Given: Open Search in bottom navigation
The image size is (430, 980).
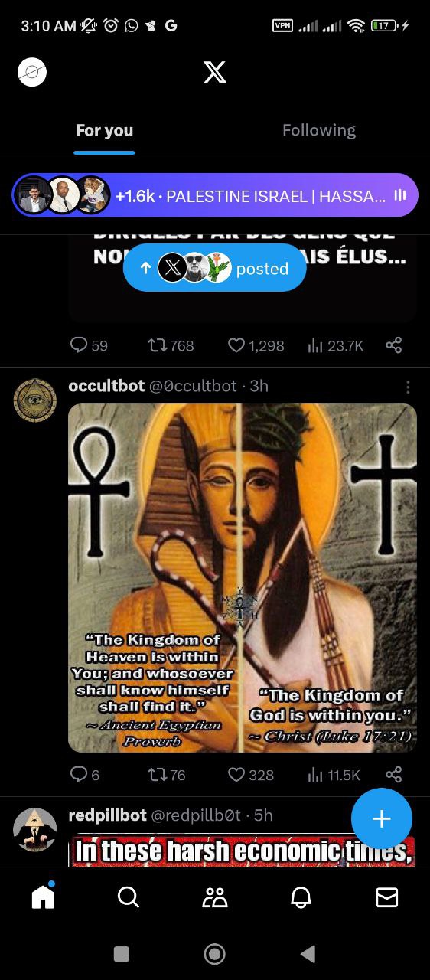Looking at the screenshot, I should (129, 897).
